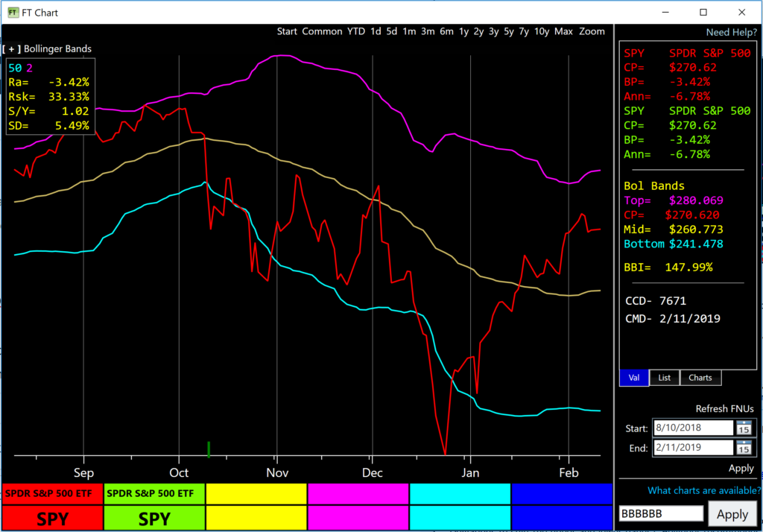Expand the Bollinger Bands panel

[10, 48]
